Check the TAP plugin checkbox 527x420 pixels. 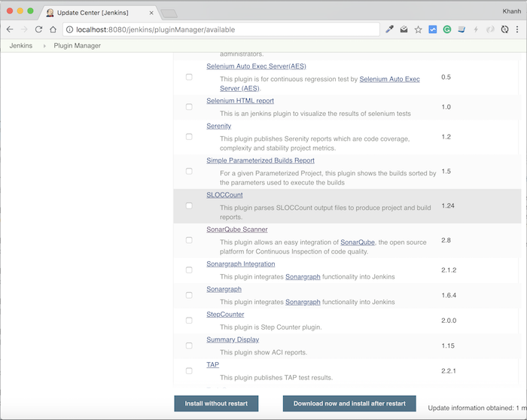[x=189, y=371]
